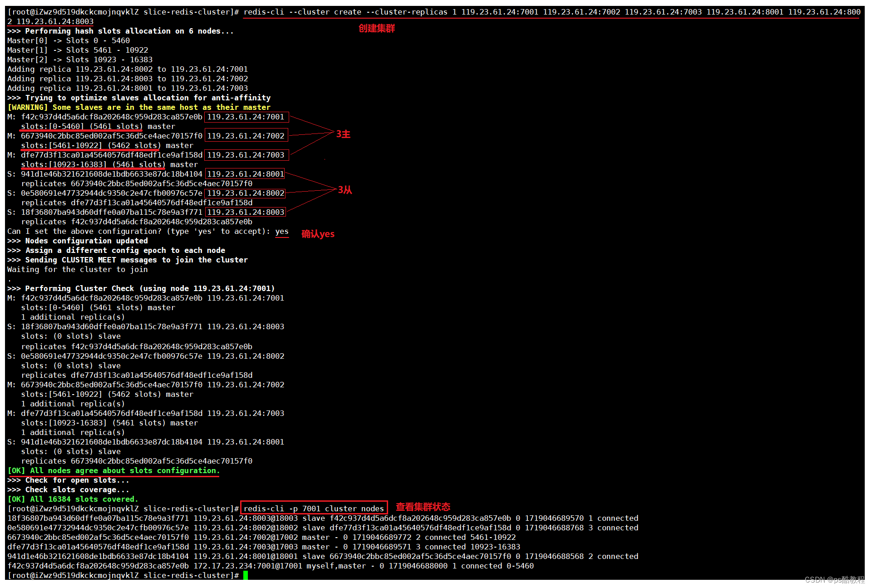The image size is (872, 588).
Task: Click '119.23.61.24:7002@17002' in cluster nodes output
Action: (246, 537)
